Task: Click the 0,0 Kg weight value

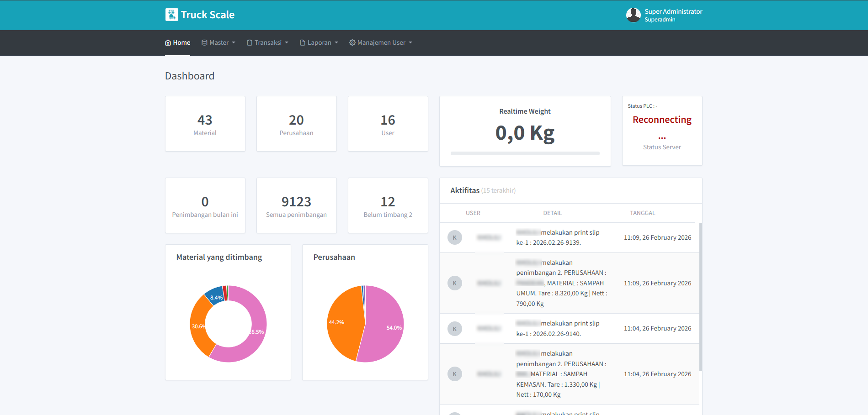Action: 525,133
